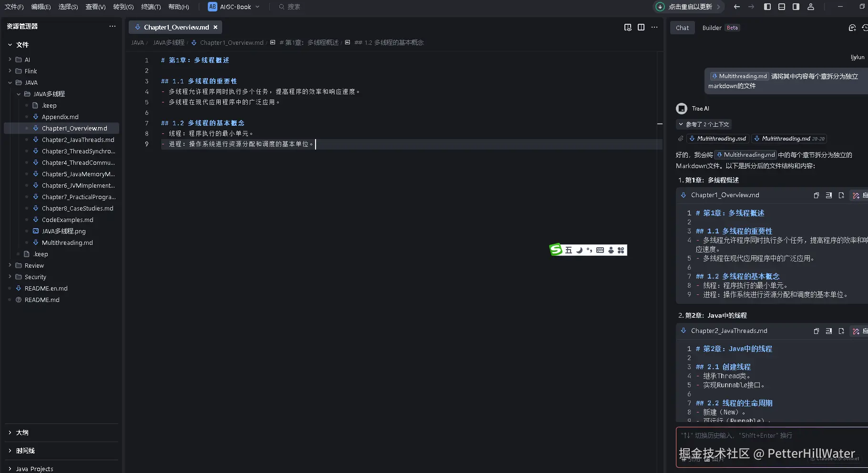Open the AIGC-Book project dropdown
Viewport: 868px width, 473px height.
coord(234,7)
